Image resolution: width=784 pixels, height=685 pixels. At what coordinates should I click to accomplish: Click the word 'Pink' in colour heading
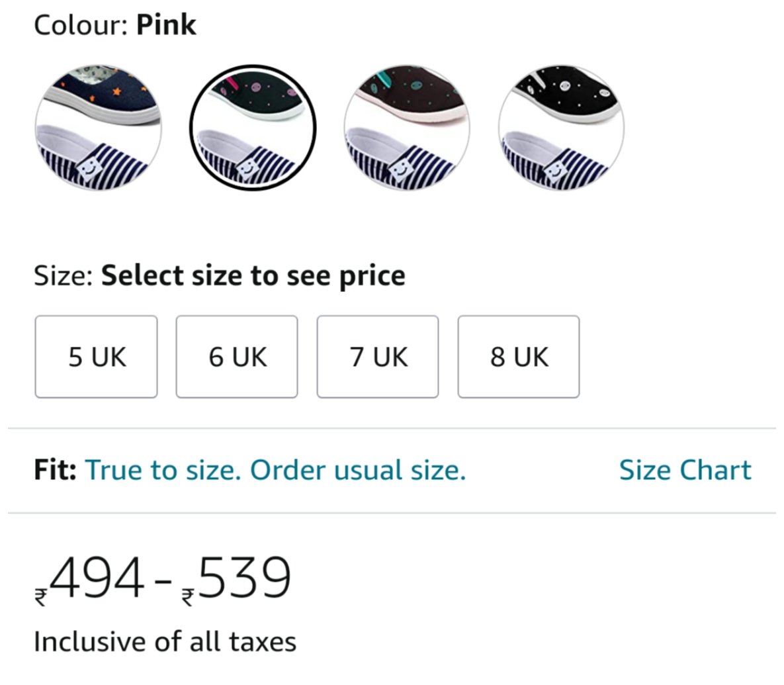(166, 25)
